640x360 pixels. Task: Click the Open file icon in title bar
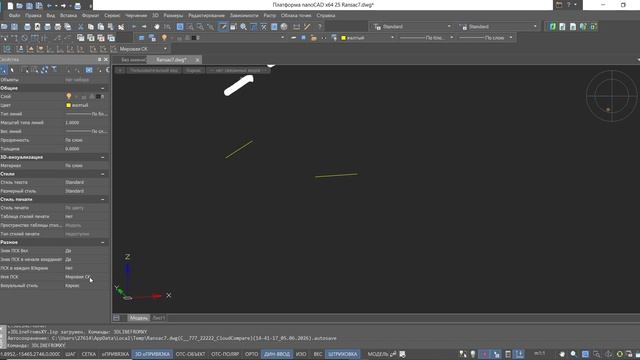[20, 6]
